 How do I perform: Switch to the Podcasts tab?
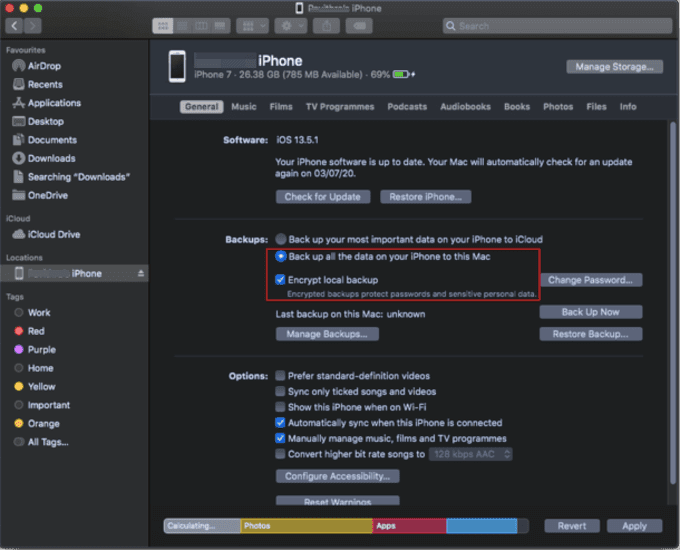407,107
